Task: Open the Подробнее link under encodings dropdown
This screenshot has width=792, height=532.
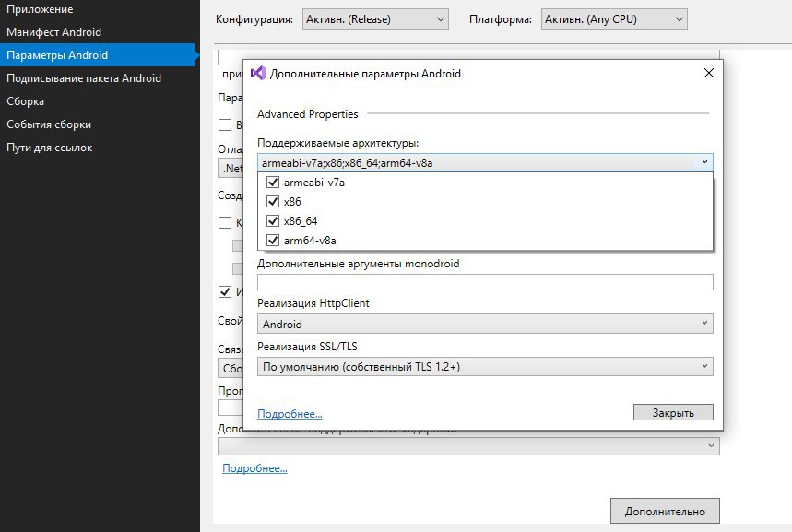Action: pyautogui.click(x=254, y=468)
